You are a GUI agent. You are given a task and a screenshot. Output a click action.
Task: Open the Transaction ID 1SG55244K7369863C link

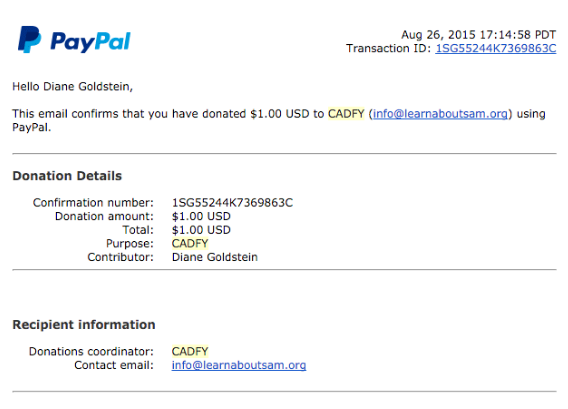coord(496,48)
